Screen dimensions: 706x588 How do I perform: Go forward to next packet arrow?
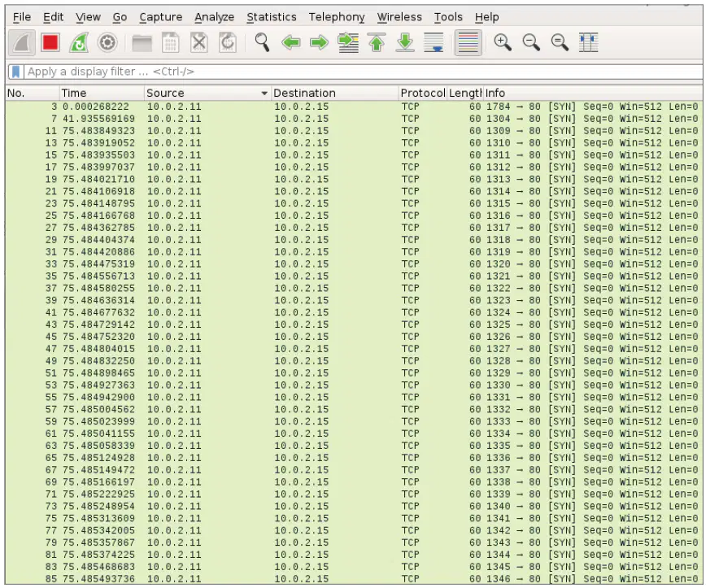pyautogui.click(x=319, y=43)
